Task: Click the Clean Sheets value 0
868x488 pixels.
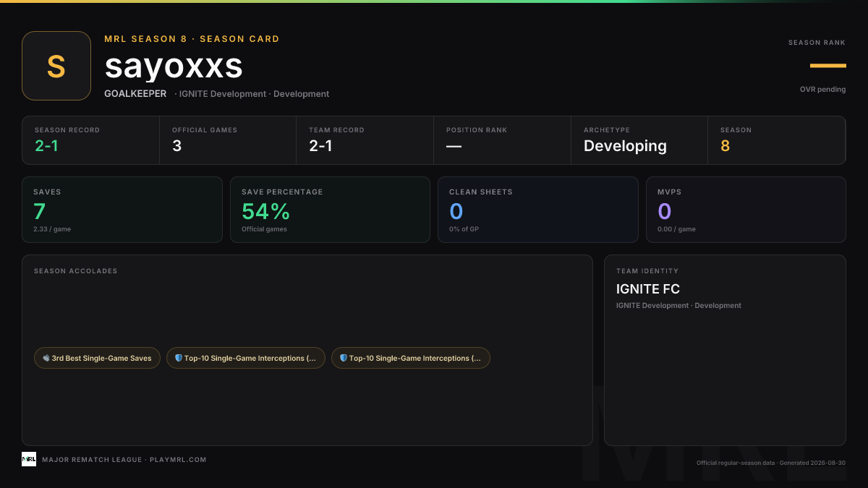Action: (456, 211)
